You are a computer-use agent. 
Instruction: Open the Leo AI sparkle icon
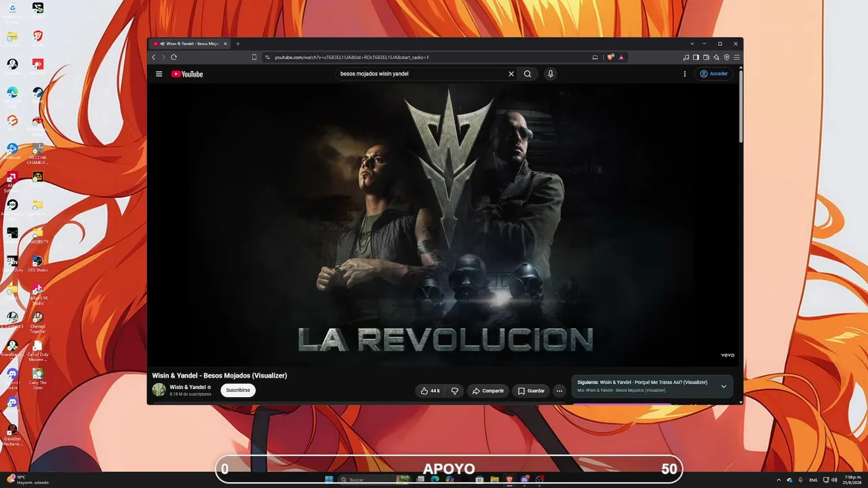click(x=716, y=57)
